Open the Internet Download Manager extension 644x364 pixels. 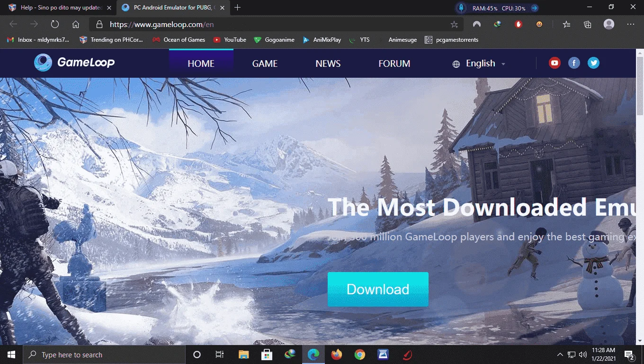[497, 24]
